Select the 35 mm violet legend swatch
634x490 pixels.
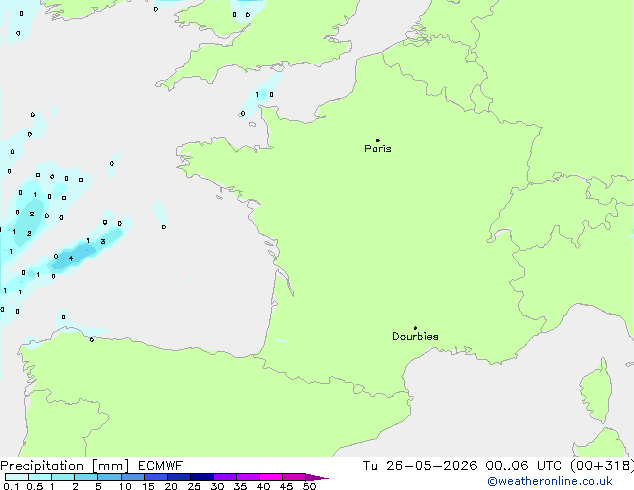[248, 477]
